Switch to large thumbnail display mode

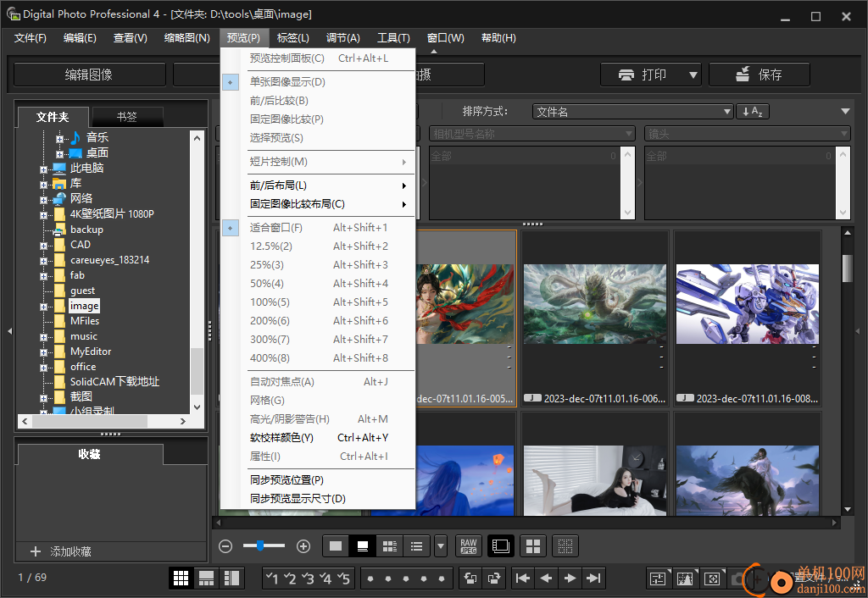coord(336,546)
